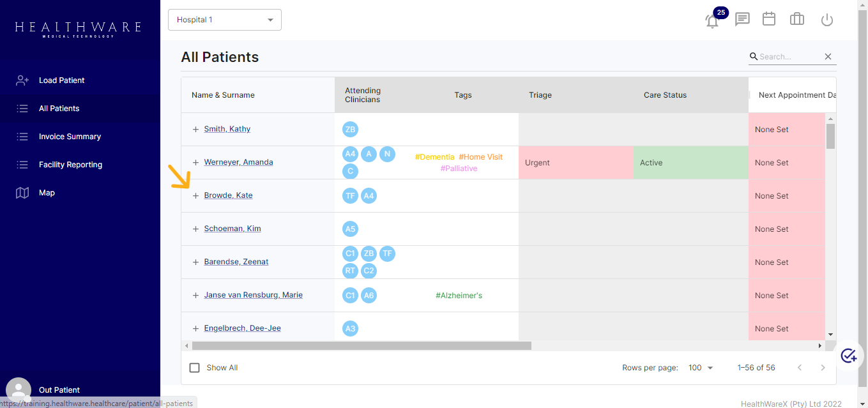Click the briefcase icon in header
Image resolution: width=868 pixels, height=408 pixels.
(797, 19)
